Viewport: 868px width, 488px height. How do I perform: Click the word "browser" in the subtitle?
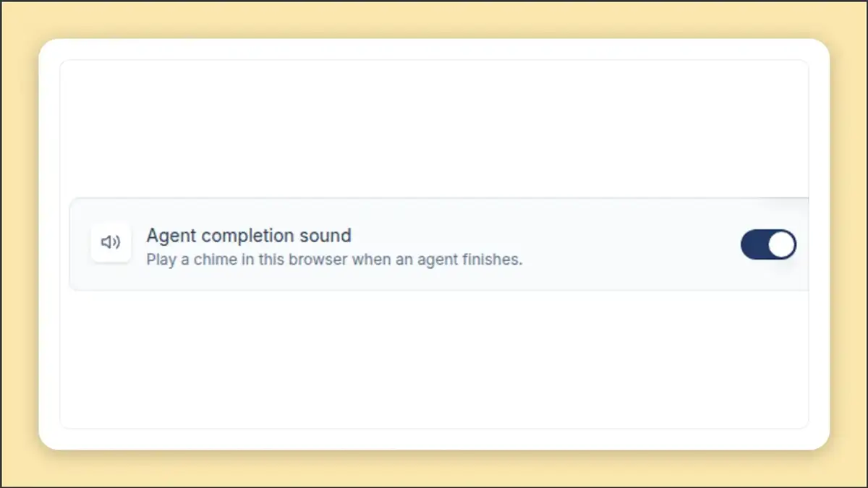pyautogui.click(x=318, y=259)
